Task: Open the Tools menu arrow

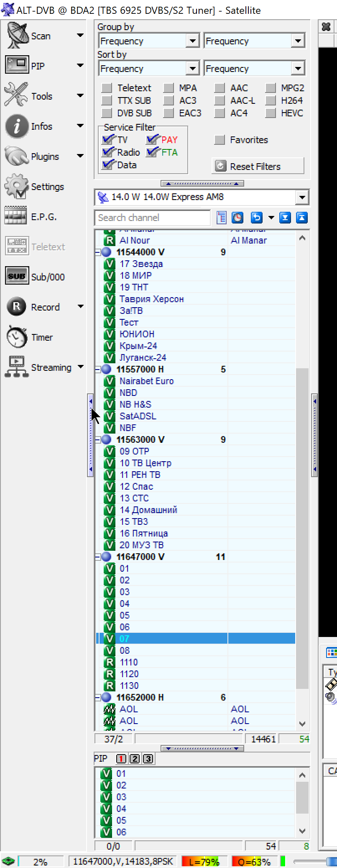Action: (80, 96)
